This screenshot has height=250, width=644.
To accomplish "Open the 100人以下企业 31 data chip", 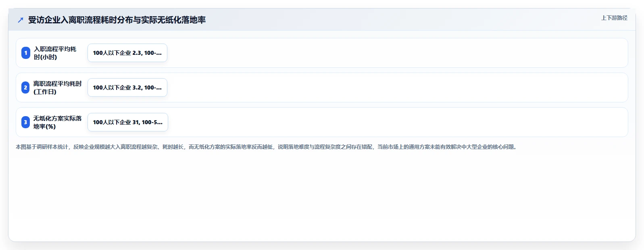I will point(128,122).
